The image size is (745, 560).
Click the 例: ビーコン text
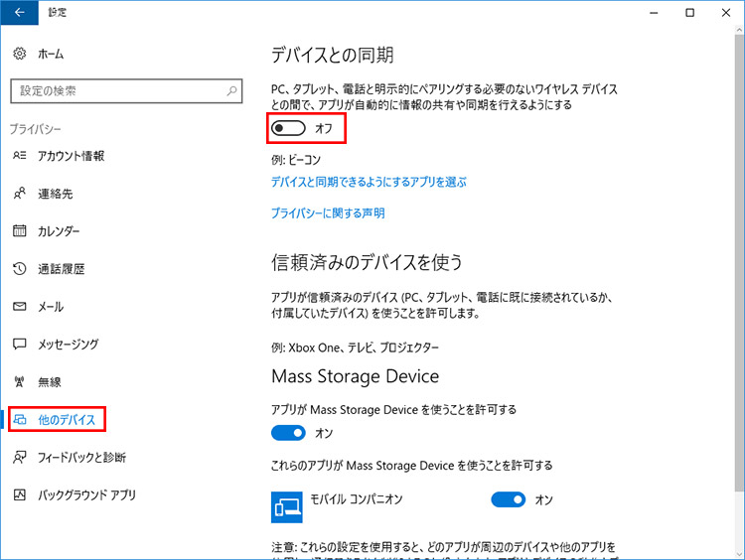click(296, 160)
